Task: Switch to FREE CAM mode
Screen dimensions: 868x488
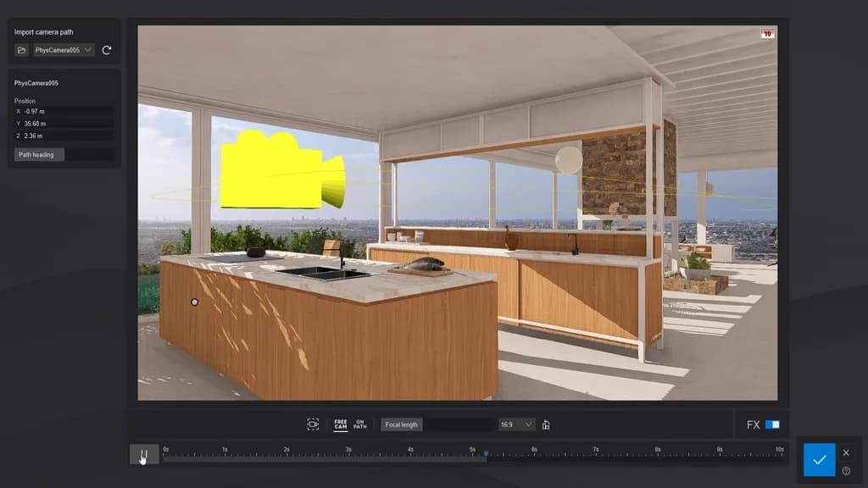Action: click(x=341, y=424)
